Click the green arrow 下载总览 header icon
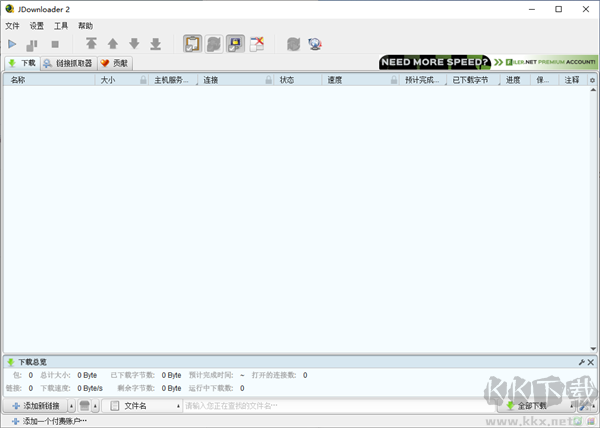The width and height of the screenshot is (600, 428). pos(11,362)
